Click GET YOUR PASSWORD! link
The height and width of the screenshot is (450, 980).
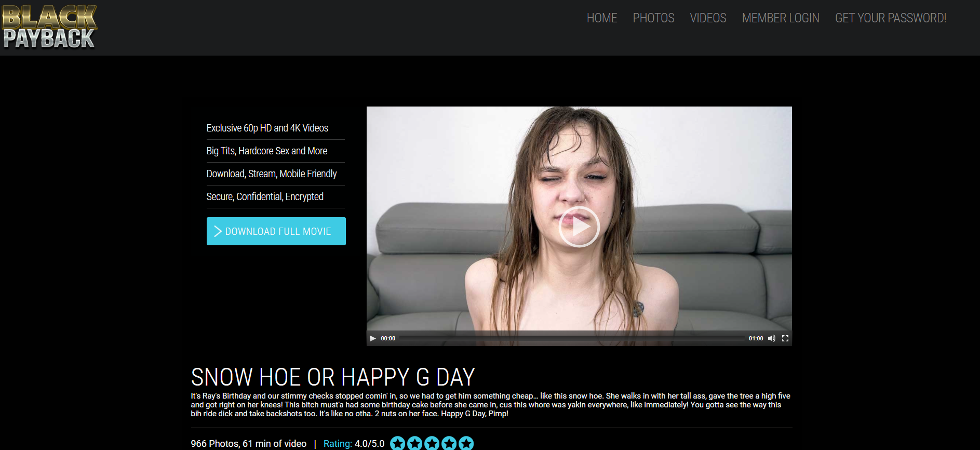pos(891,18)
